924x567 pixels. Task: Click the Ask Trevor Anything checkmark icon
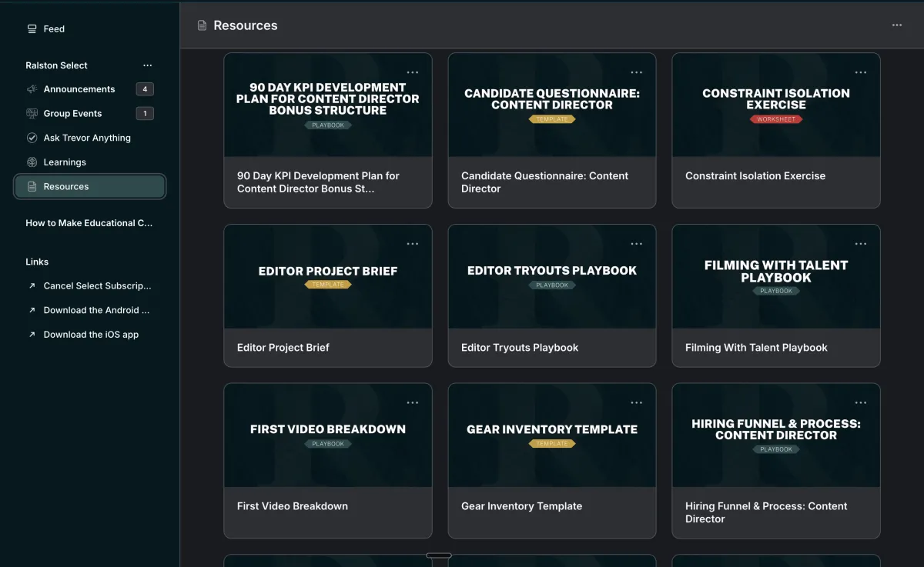coord(32,138)
